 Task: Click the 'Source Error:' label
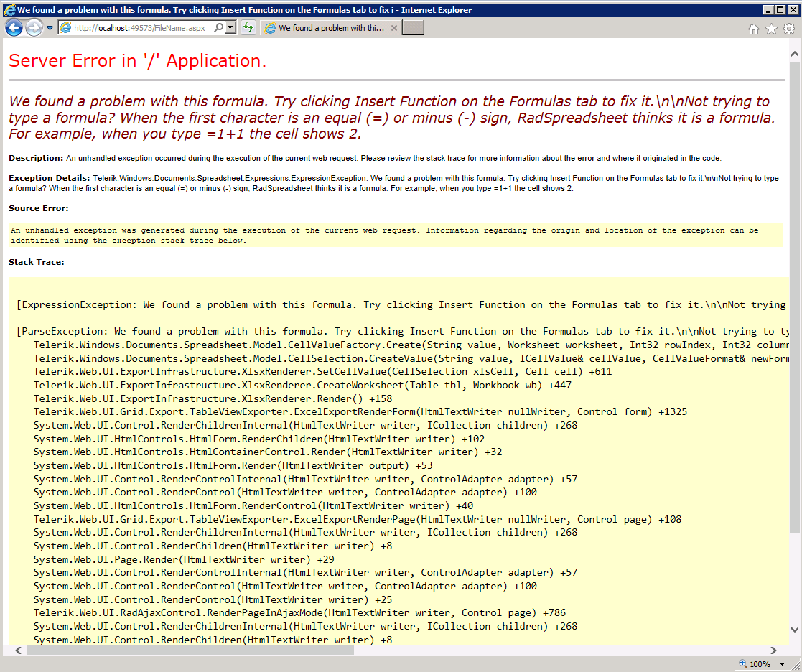(38, 208)
